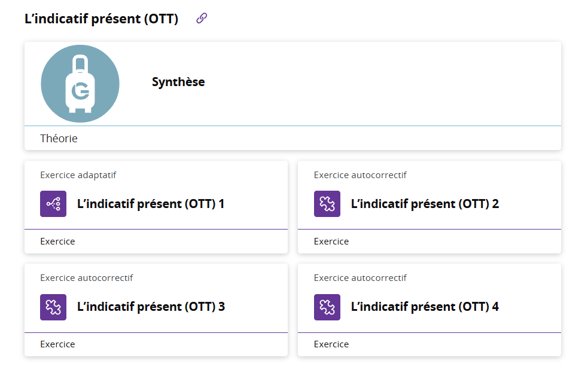The height and width of the screenshot is (376, 588).
Task: Open L'indicatif présent (OTT) 4 exercise
Action: click(425, 307)
